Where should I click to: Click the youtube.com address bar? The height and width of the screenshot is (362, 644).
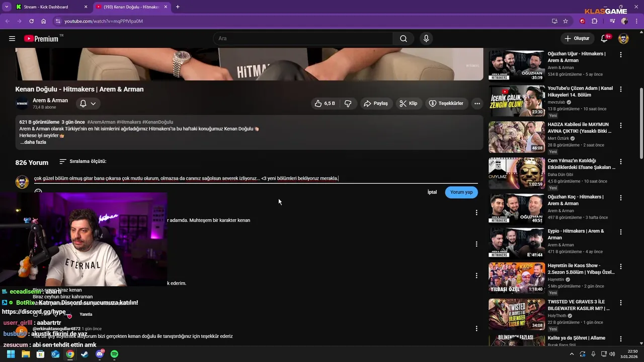pyautogui.click(x=302, y=21)
